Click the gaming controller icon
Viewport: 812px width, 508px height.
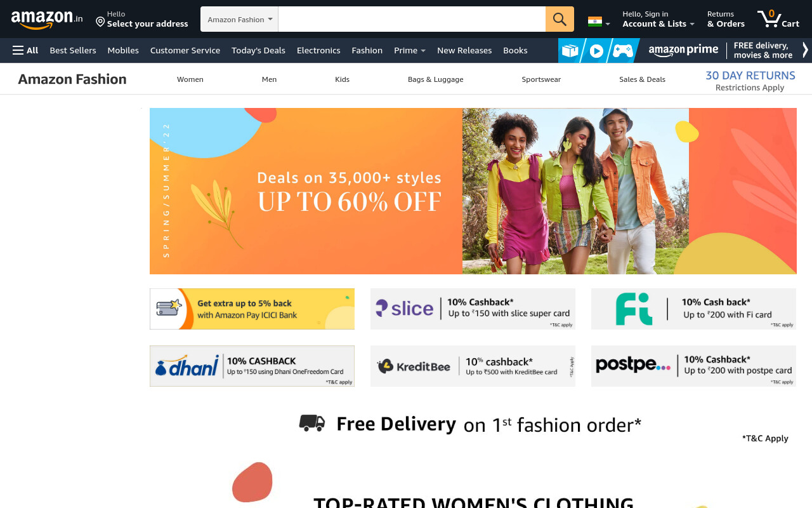coord(622,51)
